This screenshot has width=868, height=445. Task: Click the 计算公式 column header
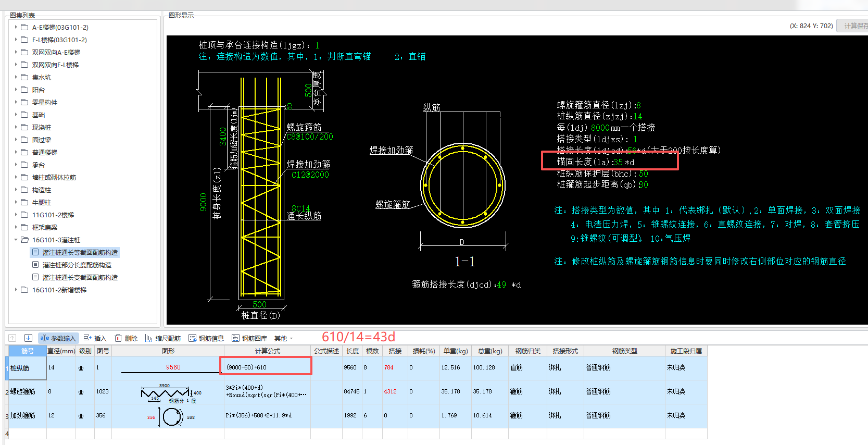pos(267,351)
